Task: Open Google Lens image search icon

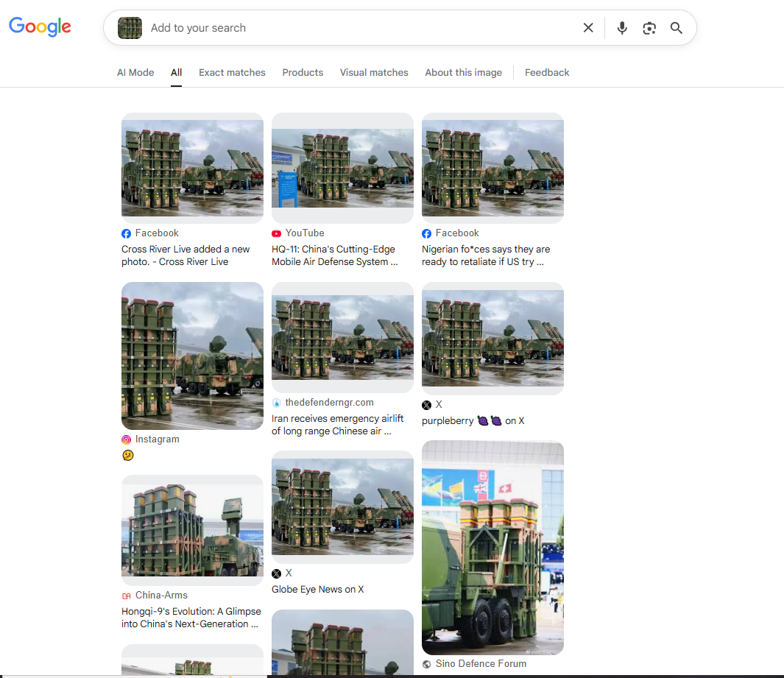Action: tap(649, 28)
